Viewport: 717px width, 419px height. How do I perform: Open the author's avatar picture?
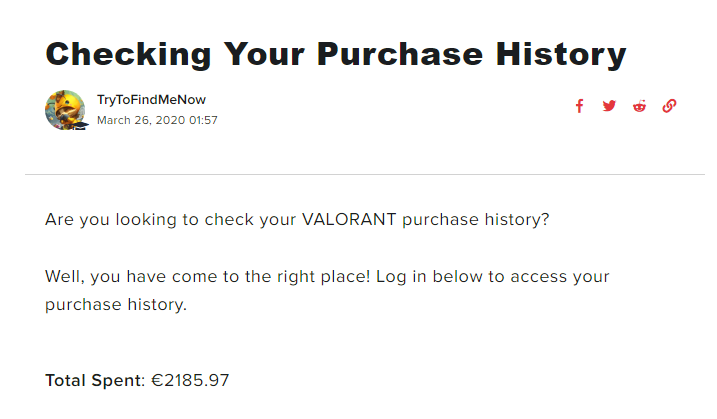[x=65, y=110]
